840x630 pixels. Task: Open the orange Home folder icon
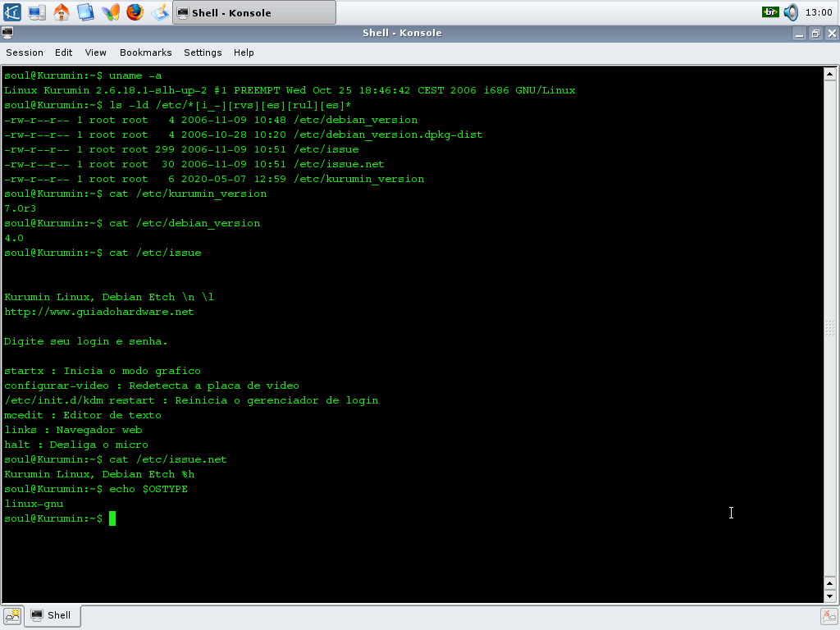coord(62,11)
